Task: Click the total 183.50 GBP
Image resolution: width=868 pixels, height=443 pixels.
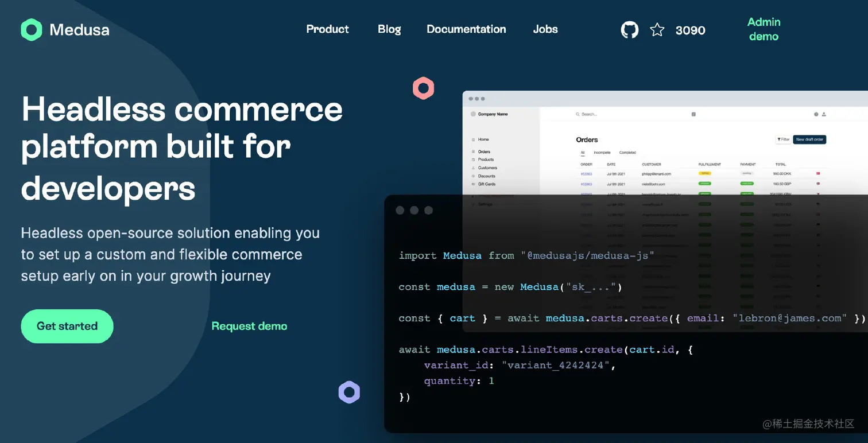Action: click(x=782, y=184)
